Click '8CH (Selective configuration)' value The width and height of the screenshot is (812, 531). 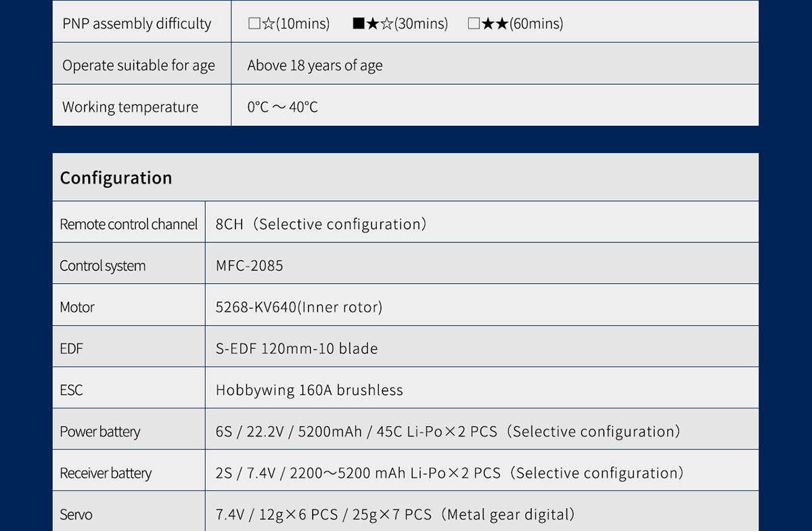tap(321, 224)
